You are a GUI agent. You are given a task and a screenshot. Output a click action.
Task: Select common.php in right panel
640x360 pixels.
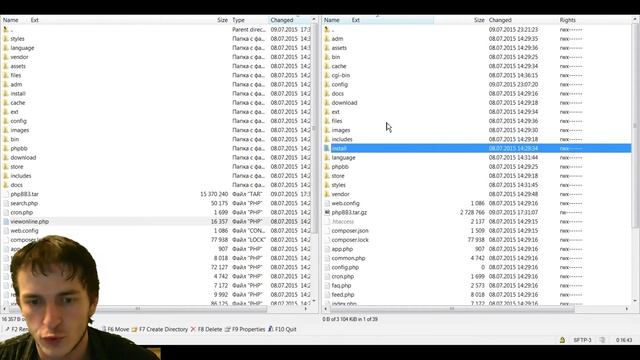tap(348, 258)
